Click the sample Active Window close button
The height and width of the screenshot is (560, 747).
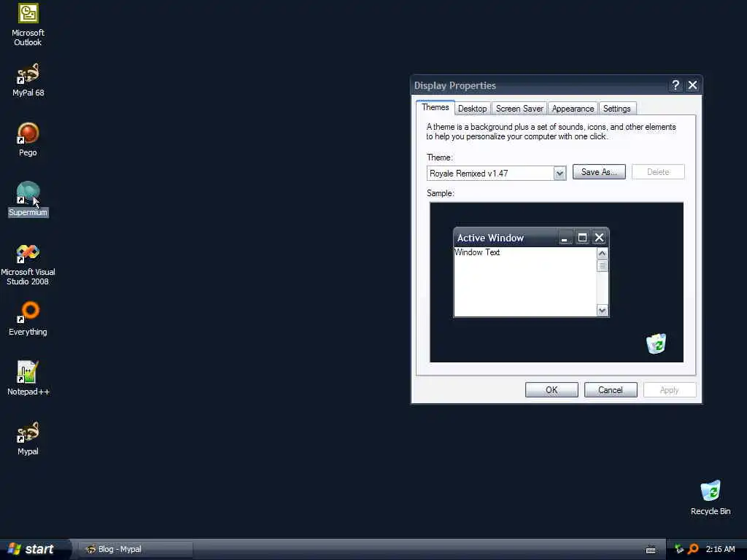pos(600,238)
